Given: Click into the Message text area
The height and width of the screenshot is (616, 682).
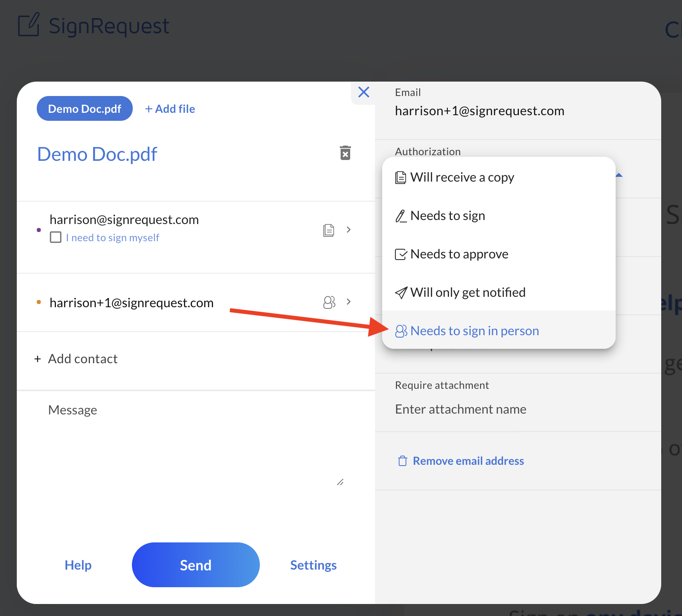Looking at the screenshot, I should coord(196,444).
